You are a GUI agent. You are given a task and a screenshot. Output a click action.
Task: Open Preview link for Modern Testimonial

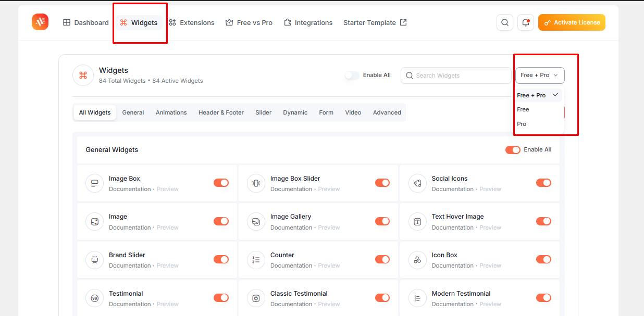click(x=490, y=304)
